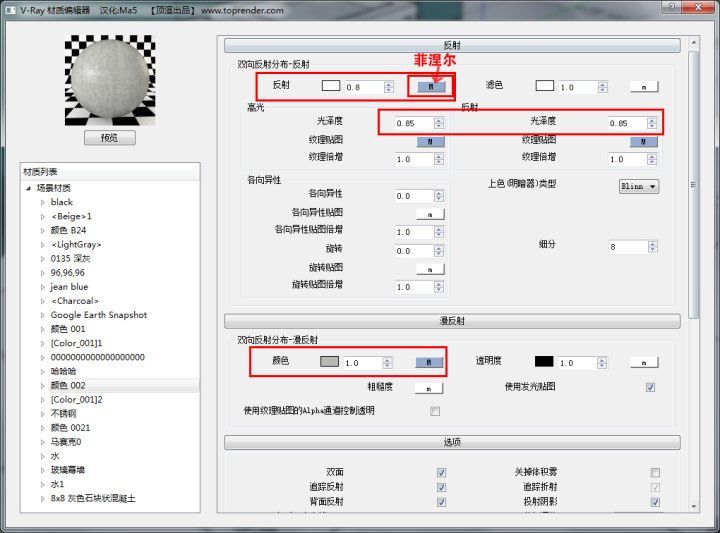Toggle the 使用发光贴图 checkbox
The image size is (720, 533).
[x=651, y=387]
